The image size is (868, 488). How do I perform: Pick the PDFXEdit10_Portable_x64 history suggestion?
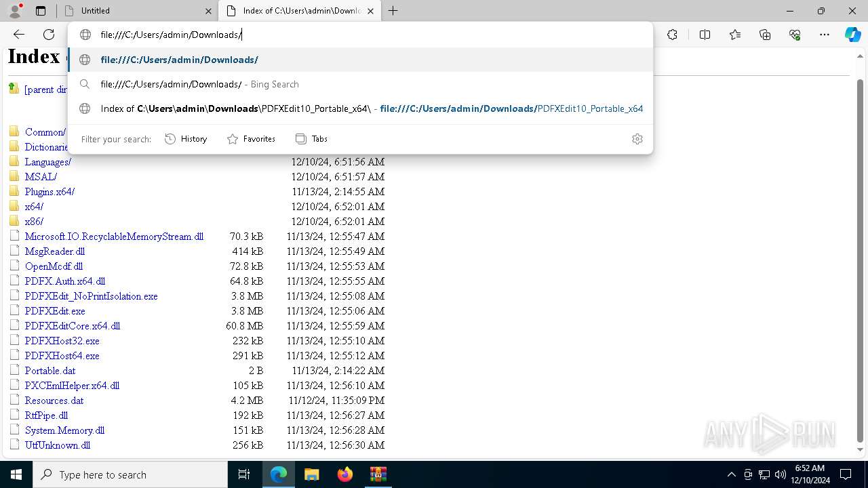[360, 108]
